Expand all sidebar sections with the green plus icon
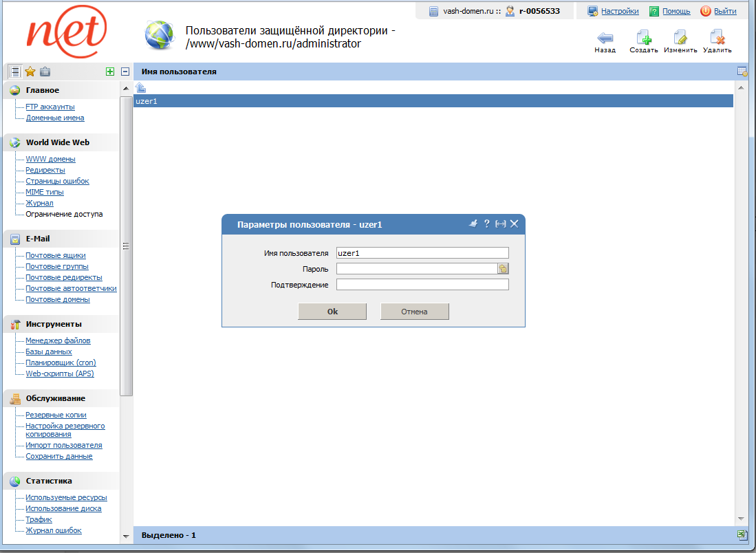The width and height of the screenshot is (756, 553). (x=109, y=71)
